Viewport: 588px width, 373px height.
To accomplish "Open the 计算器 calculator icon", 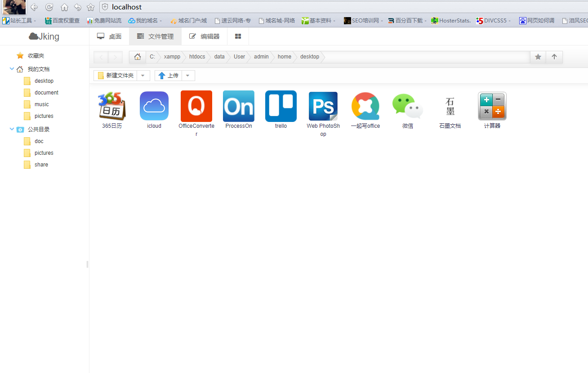I will (492, 106).
